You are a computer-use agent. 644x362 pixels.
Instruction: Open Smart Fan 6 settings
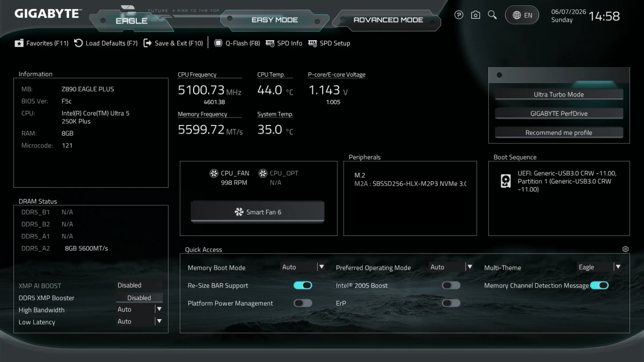[x=258, y=212]
